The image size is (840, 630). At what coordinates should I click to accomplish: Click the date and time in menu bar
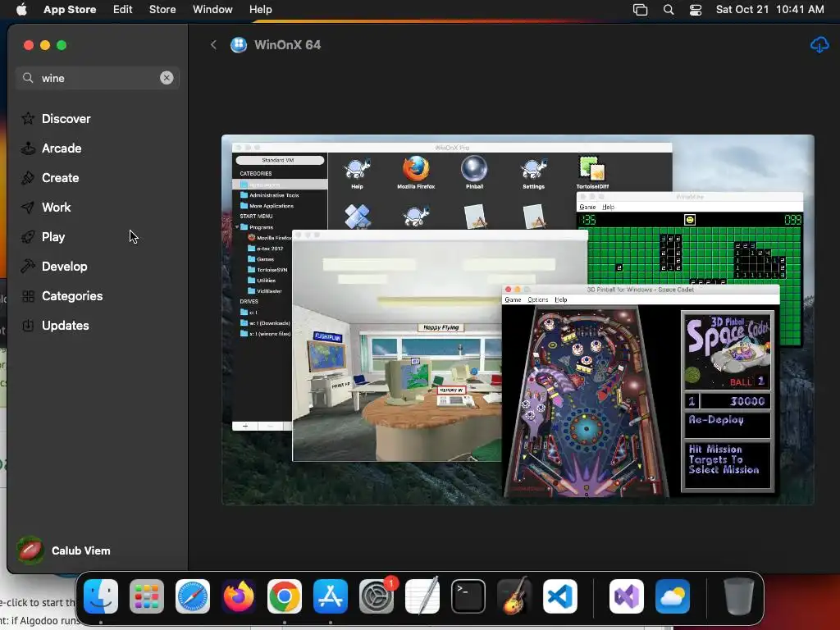coord(769,9)
